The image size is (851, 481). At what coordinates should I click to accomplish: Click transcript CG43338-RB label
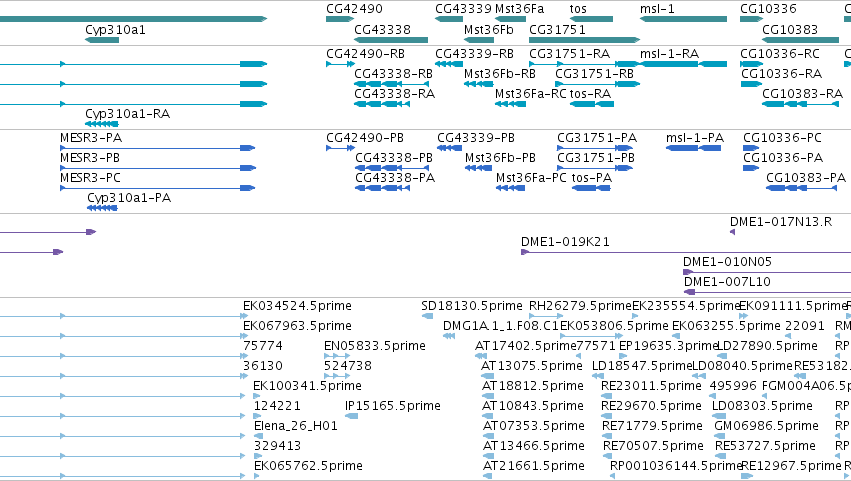[393, 74]
